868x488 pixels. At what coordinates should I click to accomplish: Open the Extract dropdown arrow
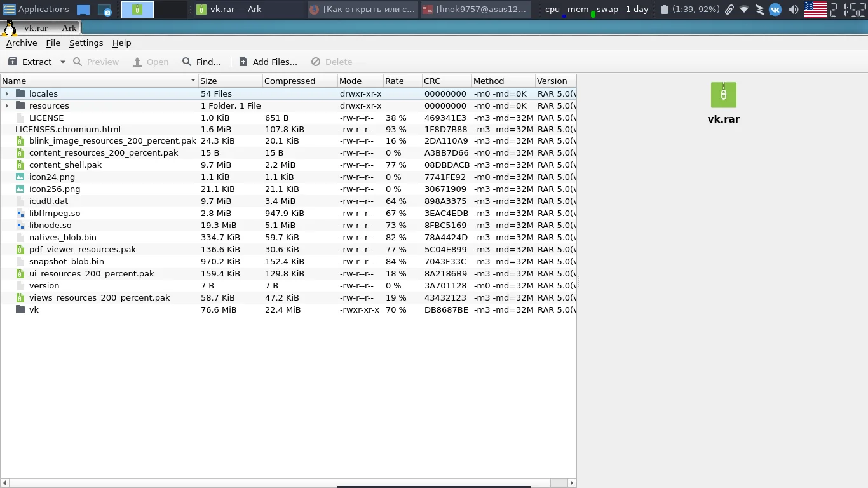(x=62, y=62)
